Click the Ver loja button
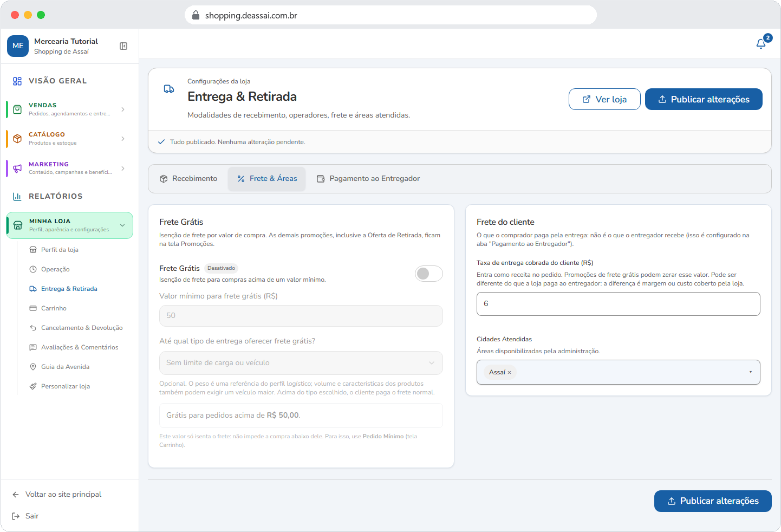 (604, 99)
